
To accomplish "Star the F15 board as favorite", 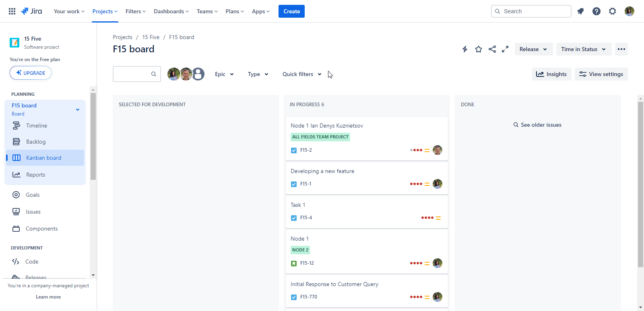I will point(479,49).
